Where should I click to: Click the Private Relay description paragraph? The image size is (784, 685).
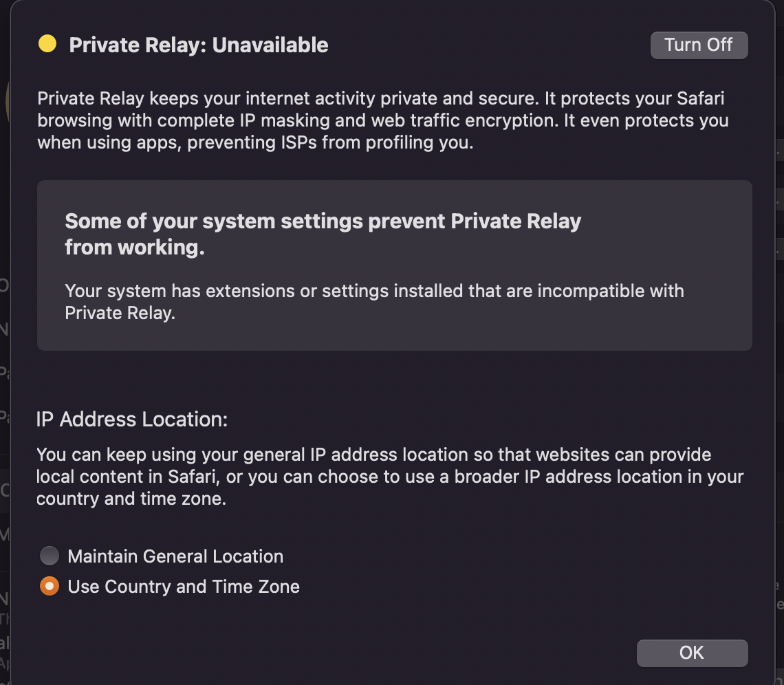coord(382,122)
